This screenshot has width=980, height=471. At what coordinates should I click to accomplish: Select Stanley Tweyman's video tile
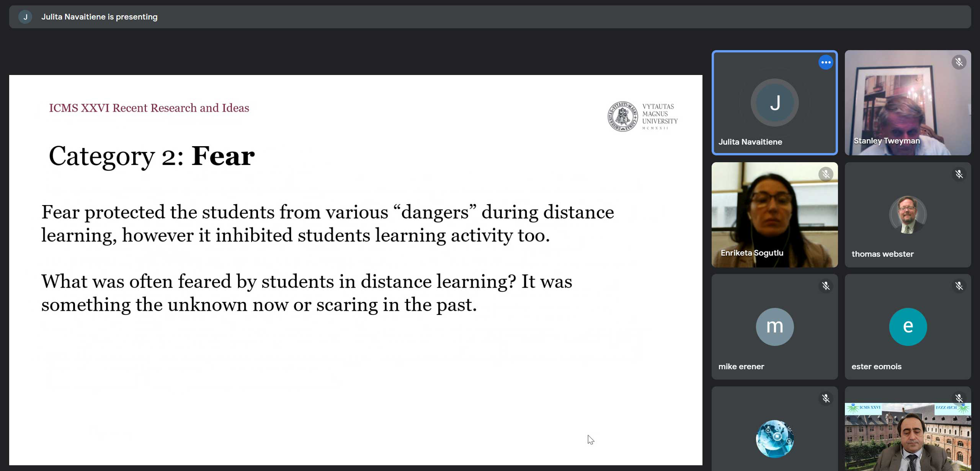point(907,103)
